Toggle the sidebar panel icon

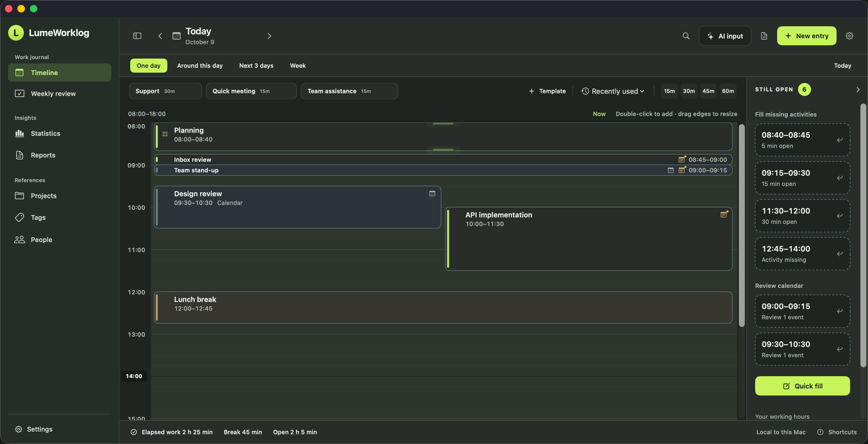pos(137,36)
